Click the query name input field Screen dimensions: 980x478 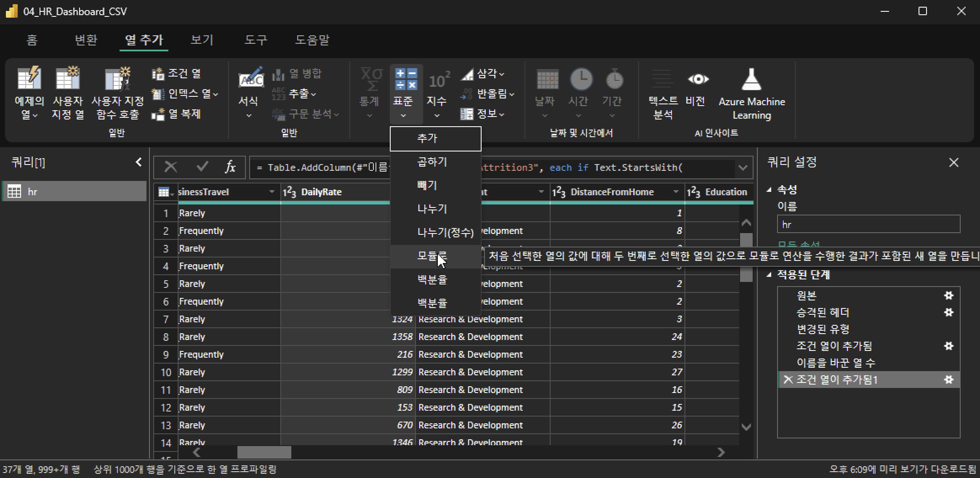click(x=868, y=224)
